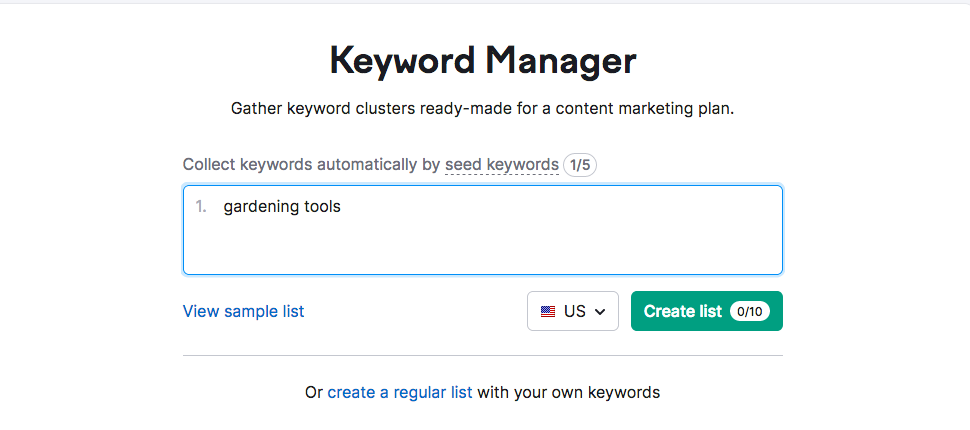Click the 0/10 counter on Create list
970x430 pixels.
pos(750,311)
